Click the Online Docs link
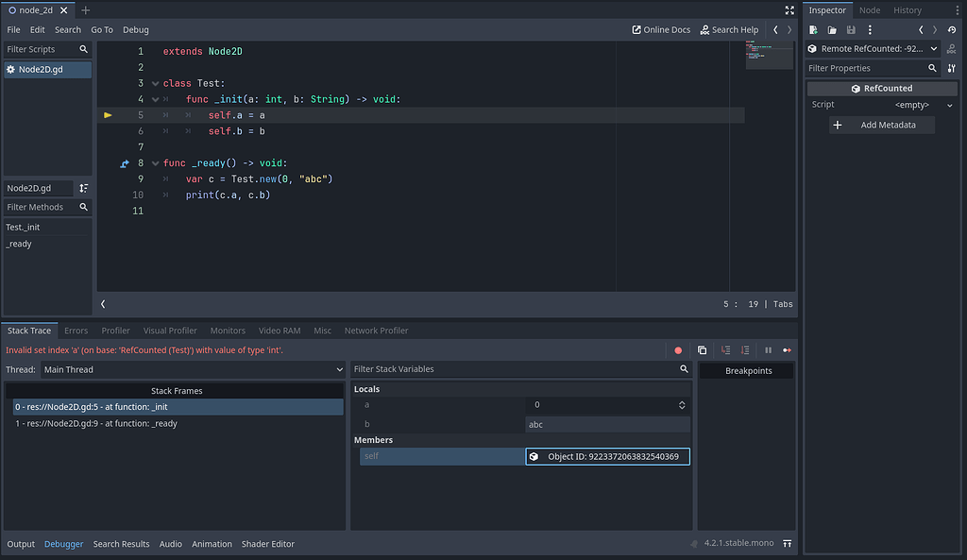This screenshot has height=560, width=967. (660, 29)
